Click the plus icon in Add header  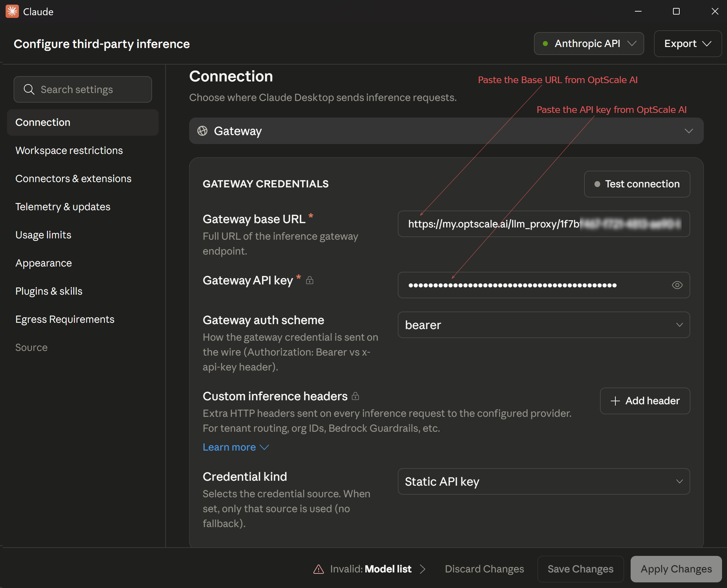(615, 401)
